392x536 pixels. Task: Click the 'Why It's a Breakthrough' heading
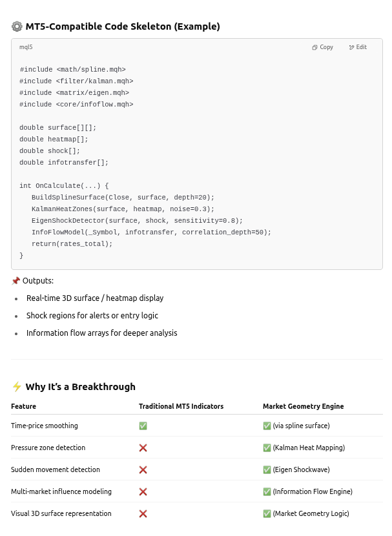tap(81, 387)
